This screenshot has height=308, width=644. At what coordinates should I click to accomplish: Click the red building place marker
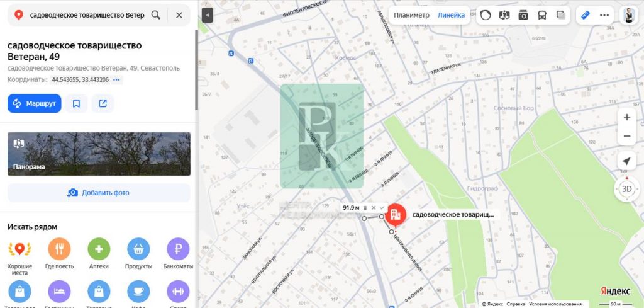pos(396,215)
